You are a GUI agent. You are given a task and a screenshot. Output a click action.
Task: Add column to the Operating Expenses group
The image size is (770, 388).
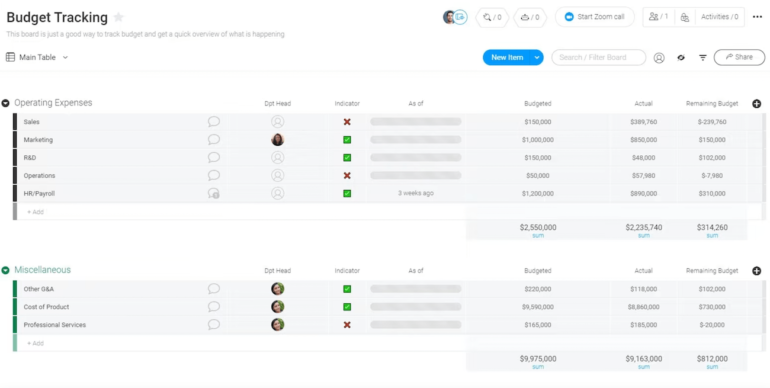(x=757, y=104)
